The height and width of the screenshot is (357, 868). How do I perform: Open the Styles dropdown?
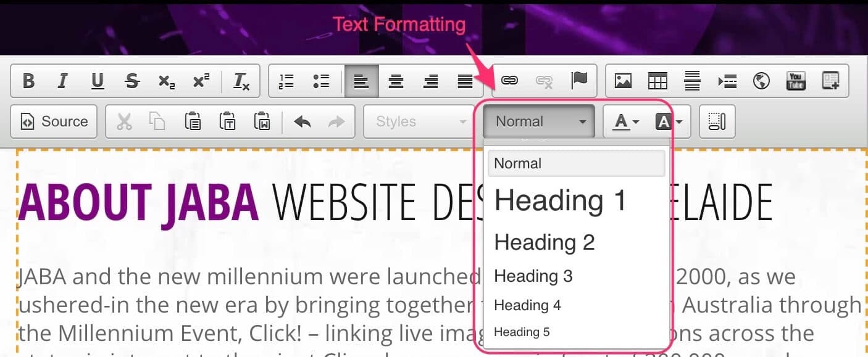tap(418, 121)
